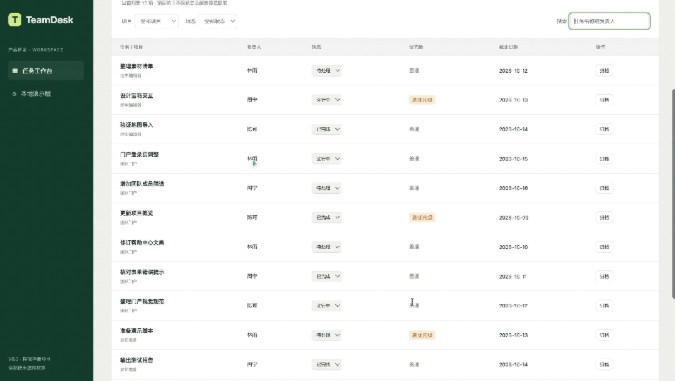The height and width of the screenshot is (381, 675).
Task: Open status dropdown for 门户登录页调整 row
Action: click(x=326, y=159)
